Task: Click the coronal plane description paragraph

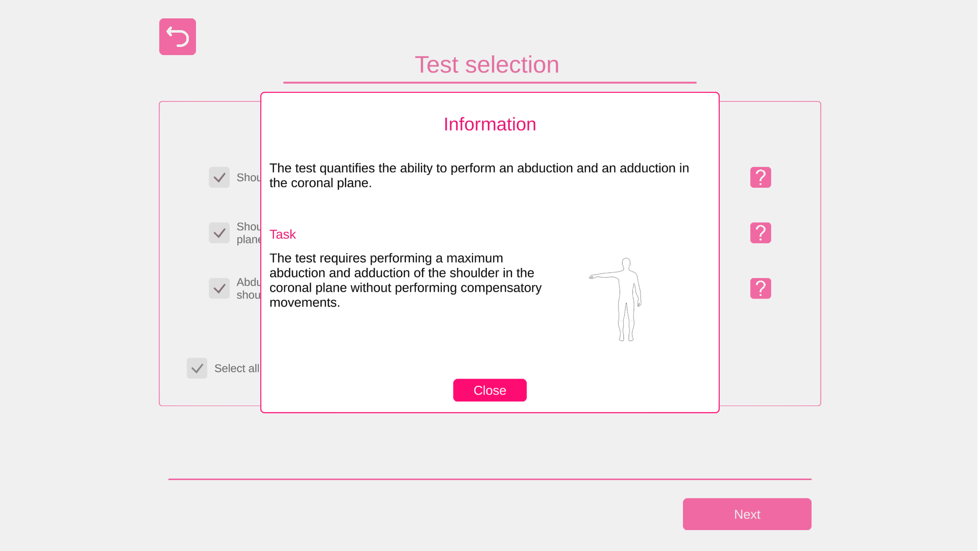Action: pos(479,176)
